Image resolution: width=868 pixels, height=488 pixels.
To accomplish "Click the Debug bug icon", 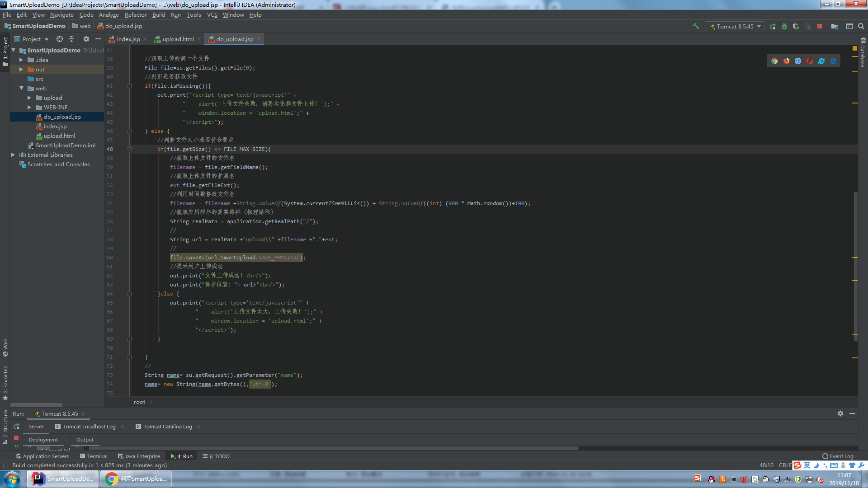I will pos(784,26).
